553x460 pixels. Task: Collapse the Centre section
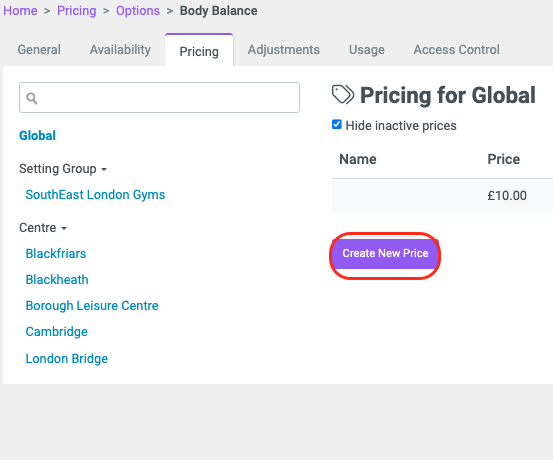pyautogui.click(x=43, y=228)
